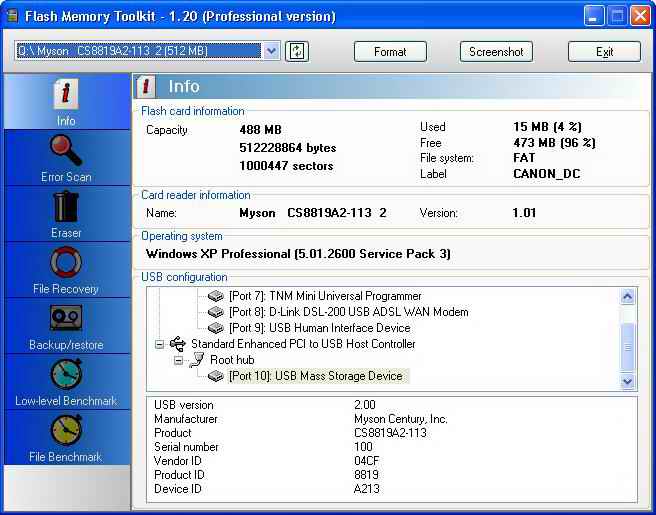Click the Port 8 modem device icon

coord(216,312)
